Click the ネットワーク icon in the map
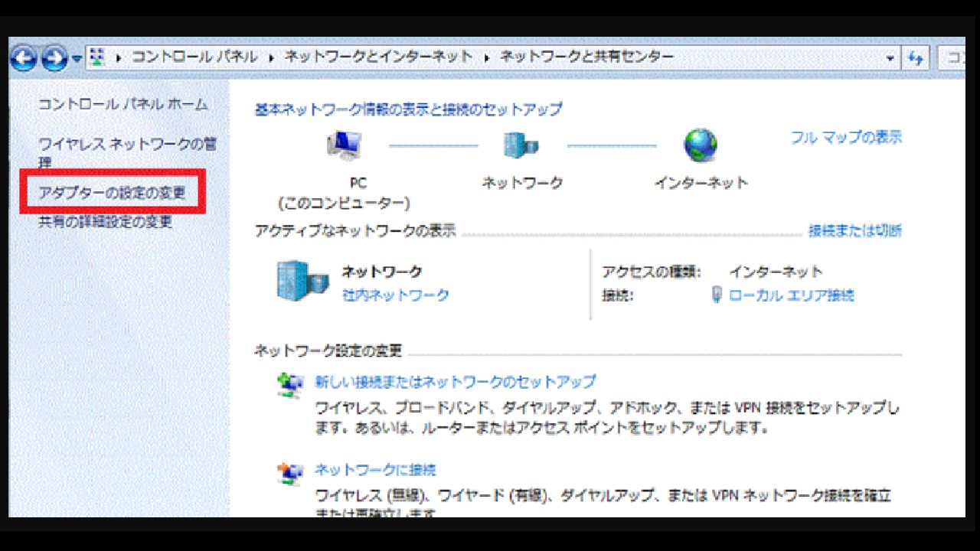This screenshot has width=980, height=551. (521, 145)
